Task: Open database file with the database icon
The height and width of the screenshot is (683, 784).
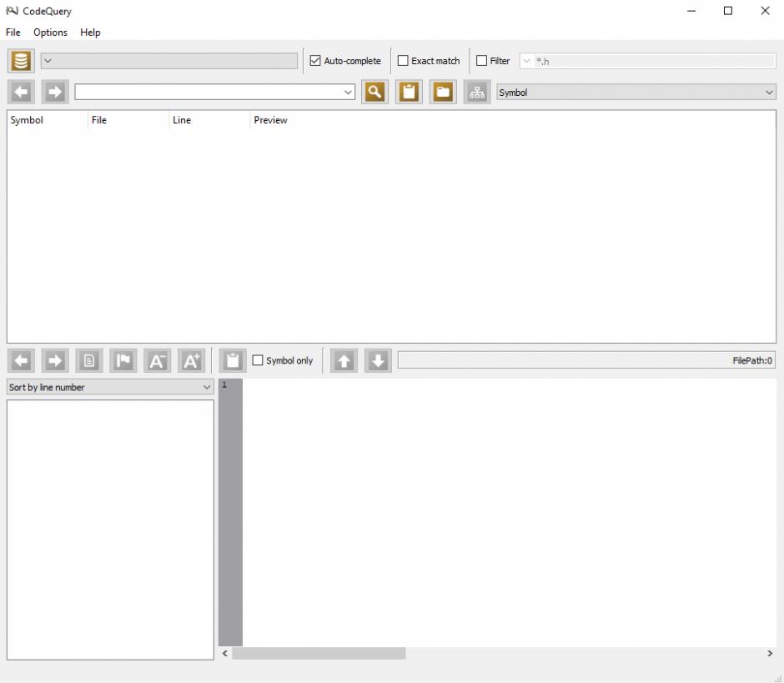Action: click(21, 61)
